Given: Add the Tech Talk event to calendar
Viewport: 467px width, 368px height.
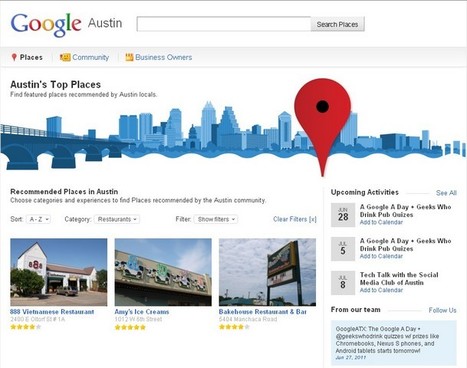Looking at the screenshot, I should [x=381, y=290].
